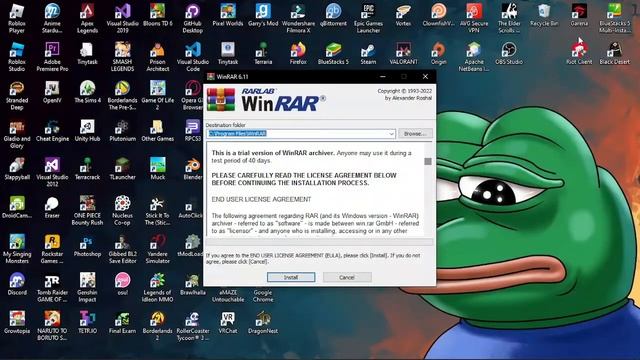
Task: Select the AVG Secure VPN icon
Action: click(x=474, y=18)
